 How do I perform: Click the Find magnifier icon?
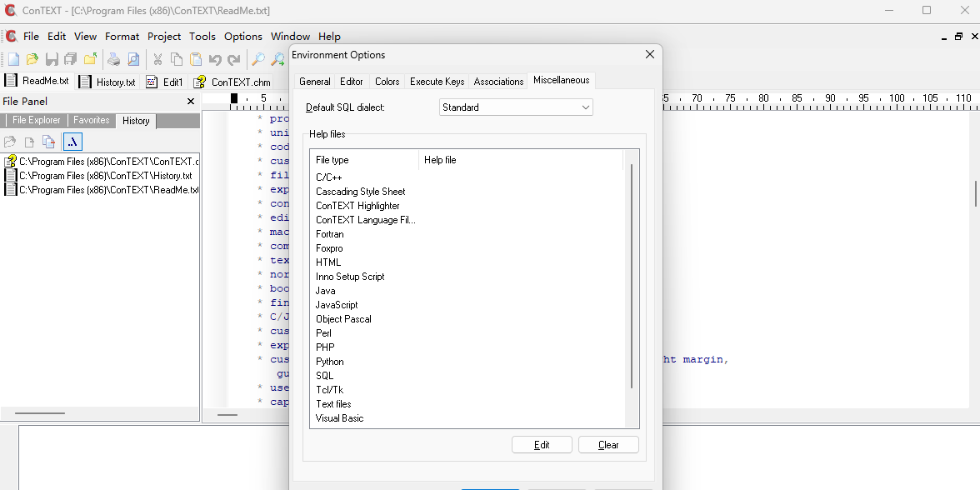[257, 59]
